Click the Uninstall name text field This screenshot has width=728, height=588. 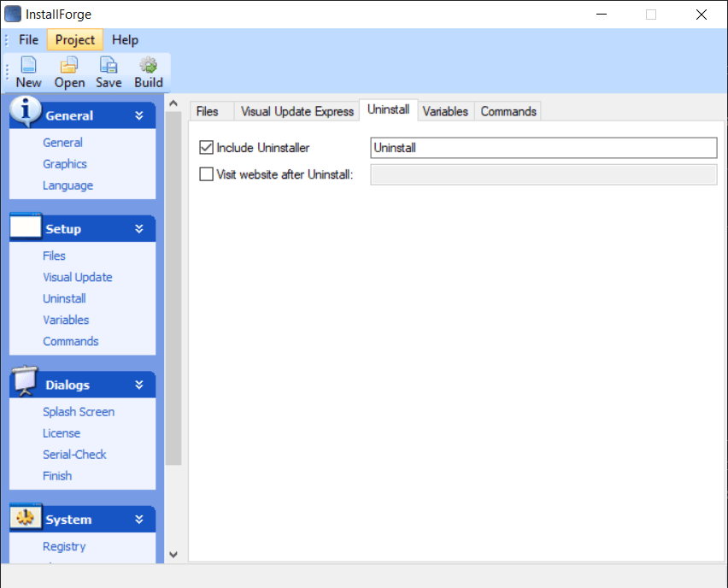click(x=543, y=148)
